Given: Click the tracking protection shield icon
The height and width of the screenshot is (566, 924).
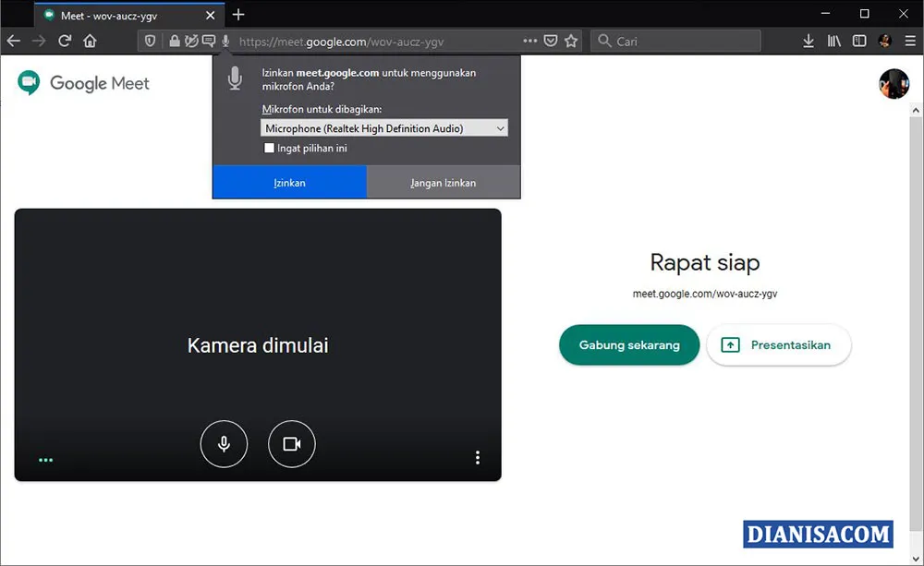Looking at the screenshot, I should coord(149,41).
